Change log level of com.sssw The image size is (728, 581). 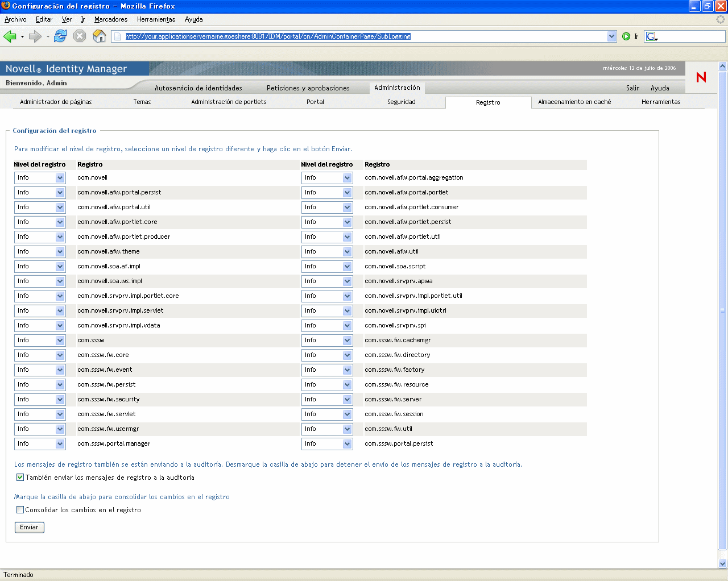(x=40, y=341)
